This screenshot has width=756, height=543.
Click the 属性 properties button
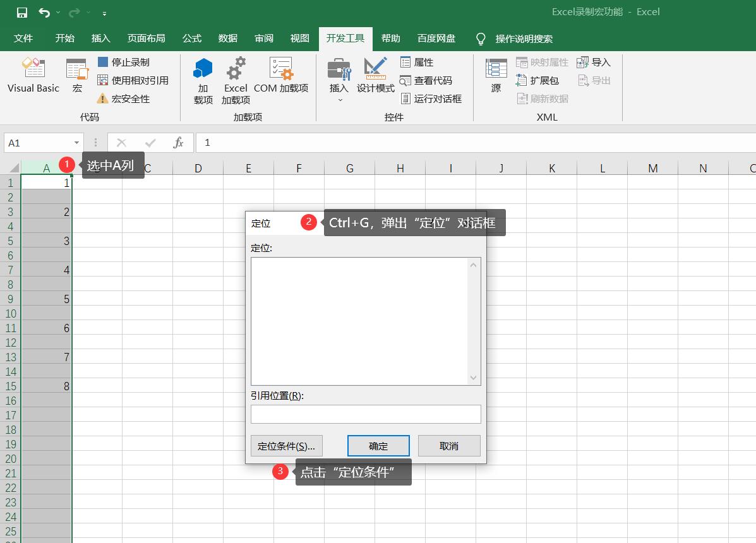417,62
